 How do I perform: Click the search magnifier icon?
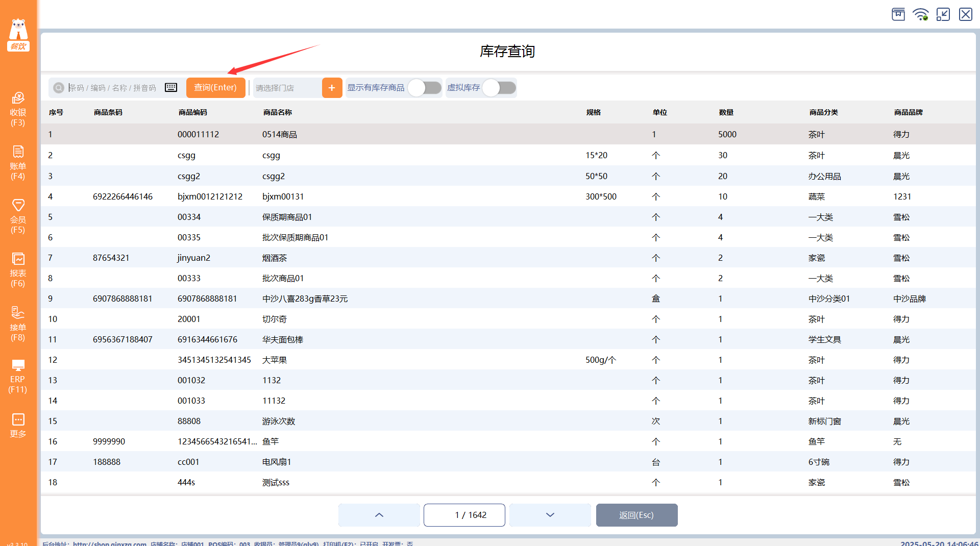coord(59,88)
